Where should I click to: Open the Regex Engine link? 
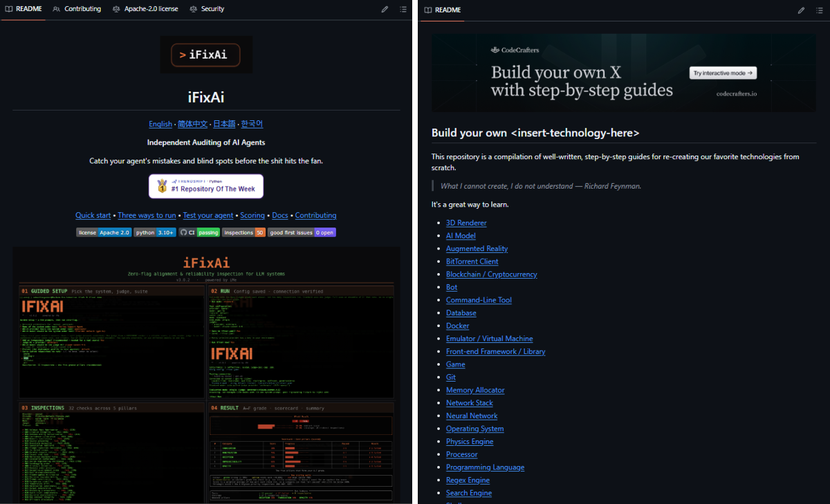468,480
